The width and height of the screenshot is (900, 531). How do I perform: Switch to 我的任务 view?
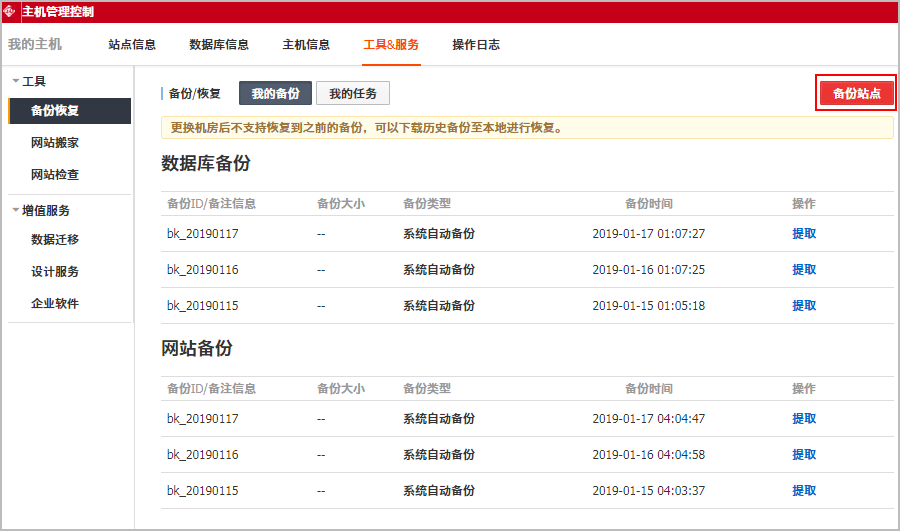(x=353, y=93)
